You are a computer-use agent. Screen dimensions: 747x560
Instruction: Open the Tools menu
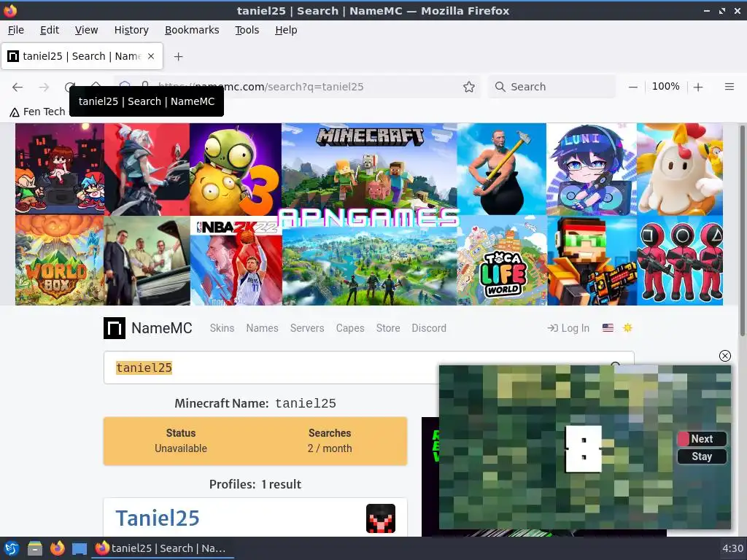[x=247, y=30]
